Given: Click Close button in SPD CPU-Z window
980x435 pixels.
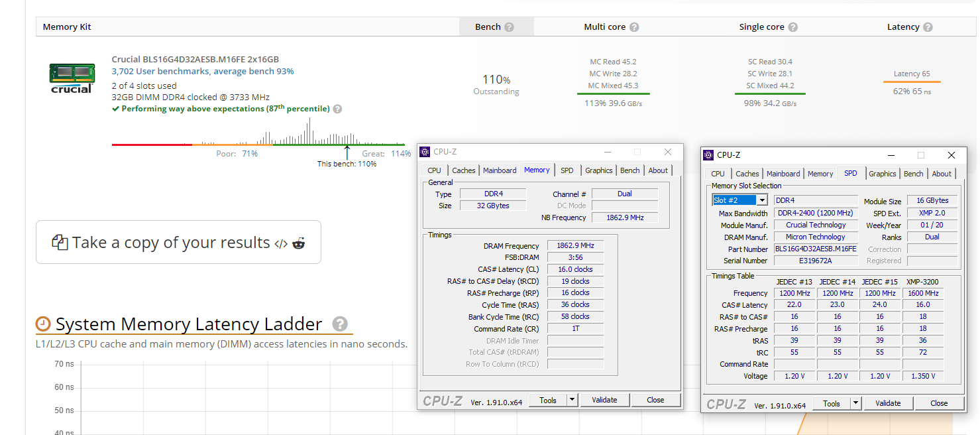Looking at the screenshot, I should point(939,403).
